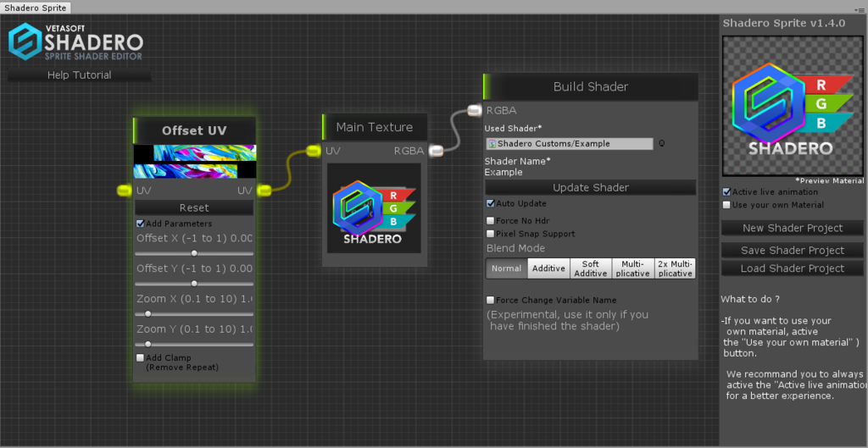Screen dimensions: 868x448
Task: Click the Shadero Sprite v1.4.0 title text
Action: point(784,23)
